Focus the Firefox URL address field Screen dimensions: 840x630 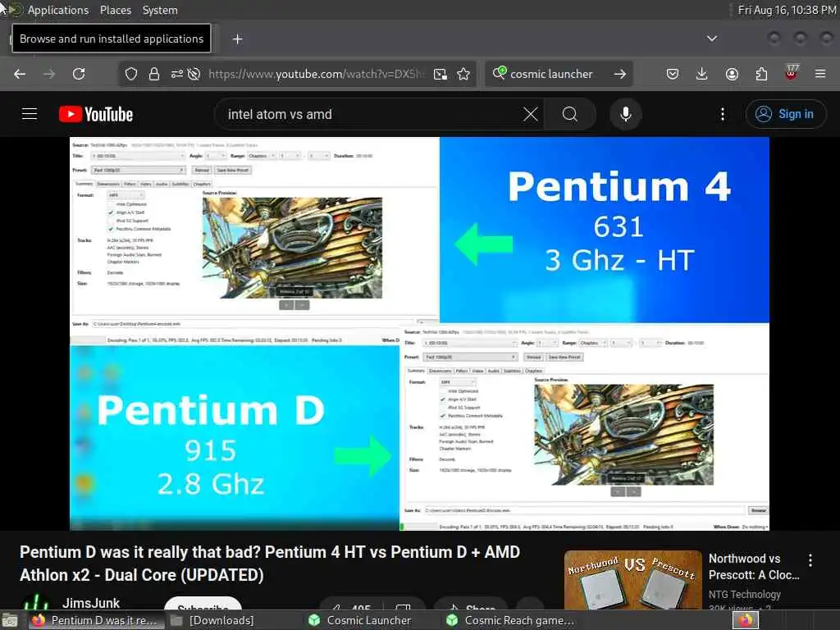(316, 74)
